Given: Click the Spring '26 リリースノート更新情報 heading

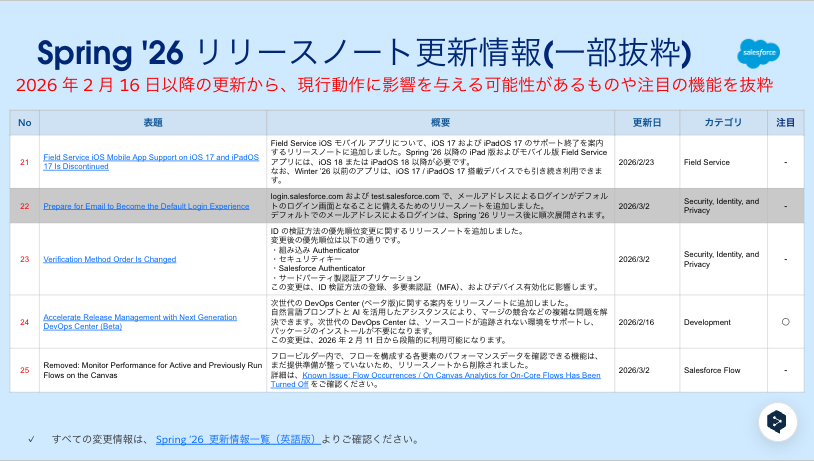Looking at the screenshot, I should 364,53.
